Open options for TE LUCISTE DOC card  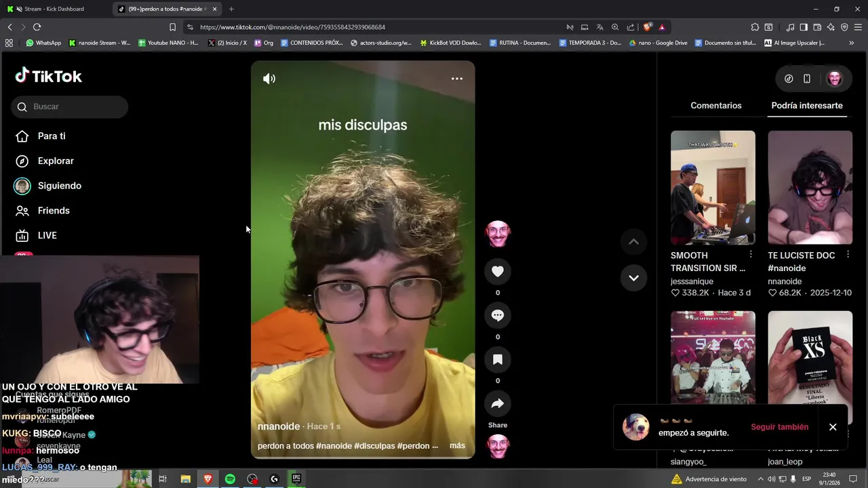[x=848, y=254]
